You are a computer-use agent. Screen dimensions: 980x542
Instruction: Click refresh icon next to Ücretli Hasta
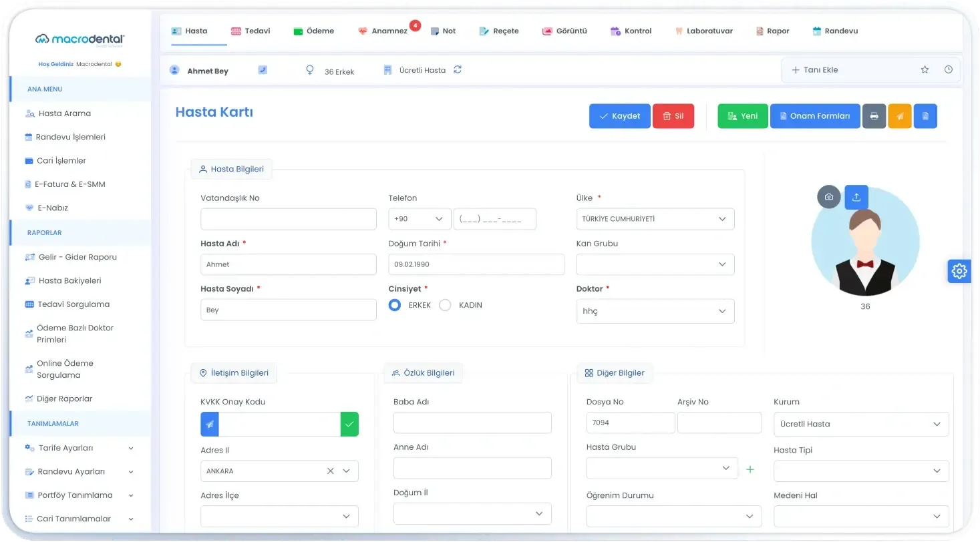point(458,69)
